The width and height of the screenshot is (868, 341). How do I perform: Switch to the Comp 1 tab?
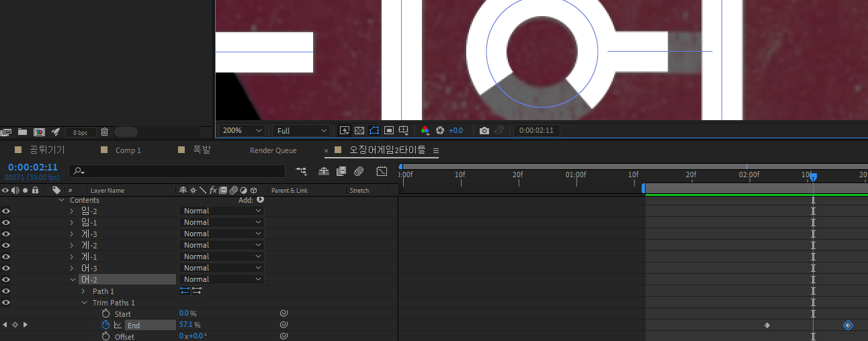(128, 150)
